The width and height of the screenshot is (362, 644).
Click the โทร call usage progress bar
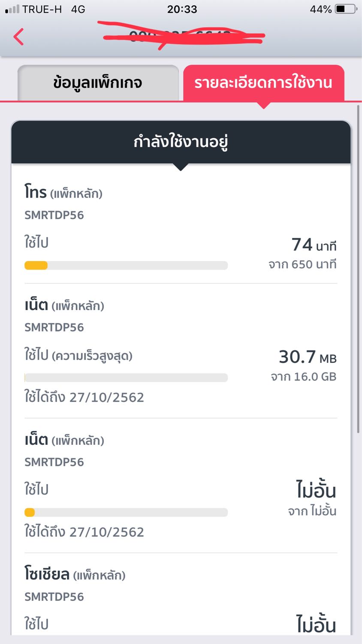[126, 265]
